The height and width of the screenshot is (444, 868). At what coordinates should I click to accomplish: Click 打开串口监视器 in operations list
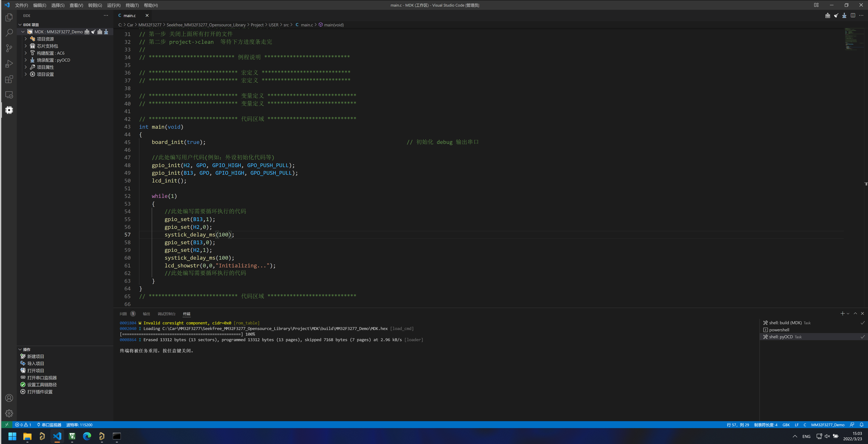click(42, 378)
